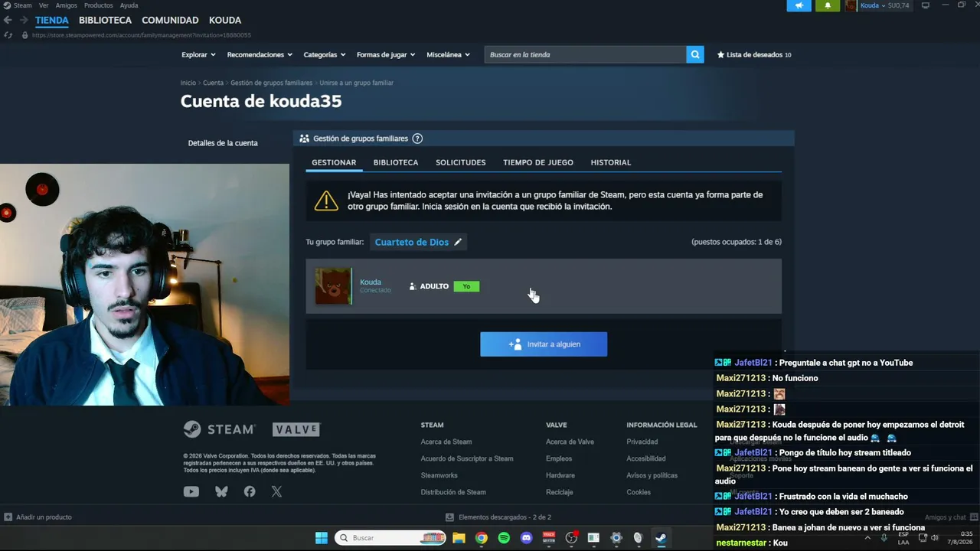Open the Ayuda menu
Screen dimensions: 980x551
tap(129, 5)
